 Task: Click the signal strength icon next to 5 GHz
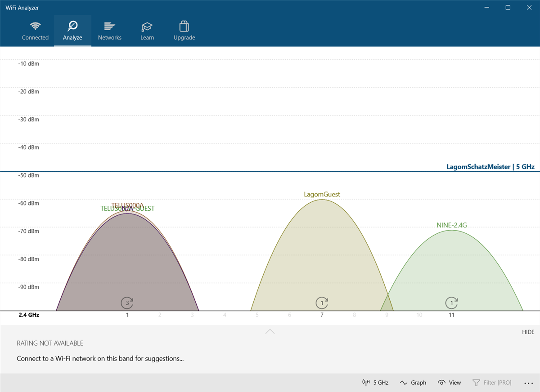(365, 382)
